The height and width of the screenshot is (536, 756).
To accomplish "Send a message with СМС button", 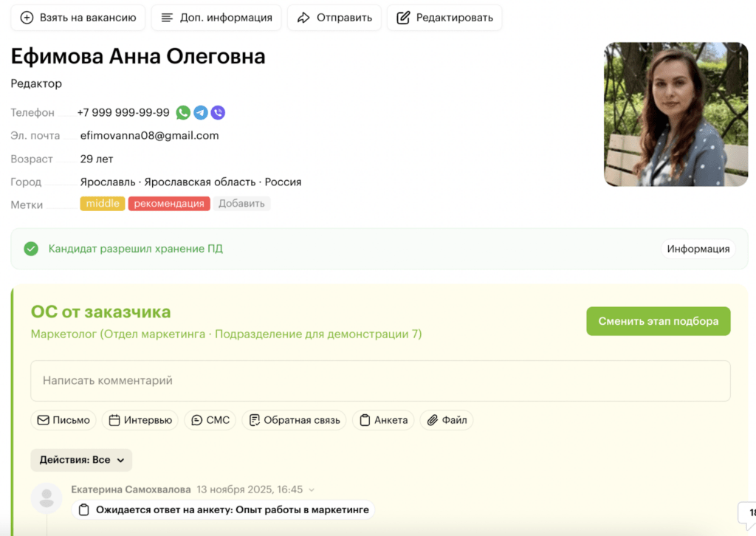I will click(210, 420).
